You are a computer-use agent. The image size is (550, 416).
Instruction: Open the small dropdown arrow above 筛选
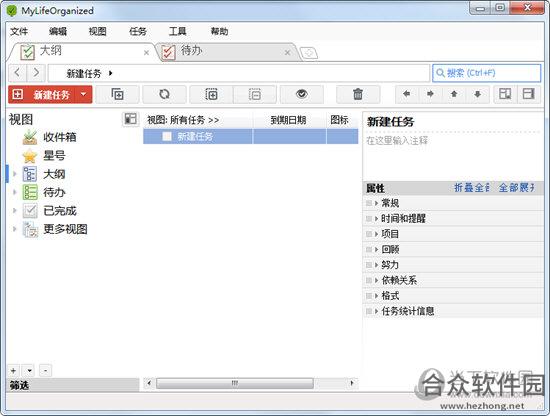29,370
